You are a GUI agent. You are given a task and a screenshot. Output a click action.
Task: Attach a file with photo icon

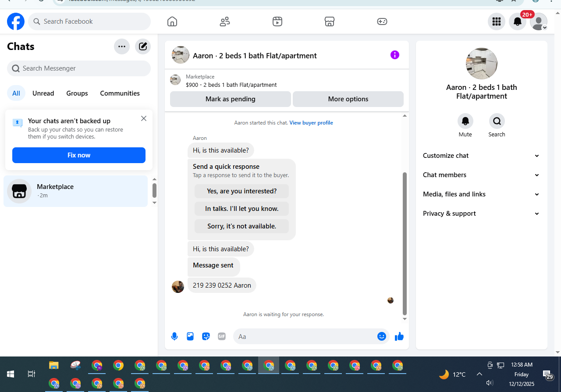(x=190, y=336)
